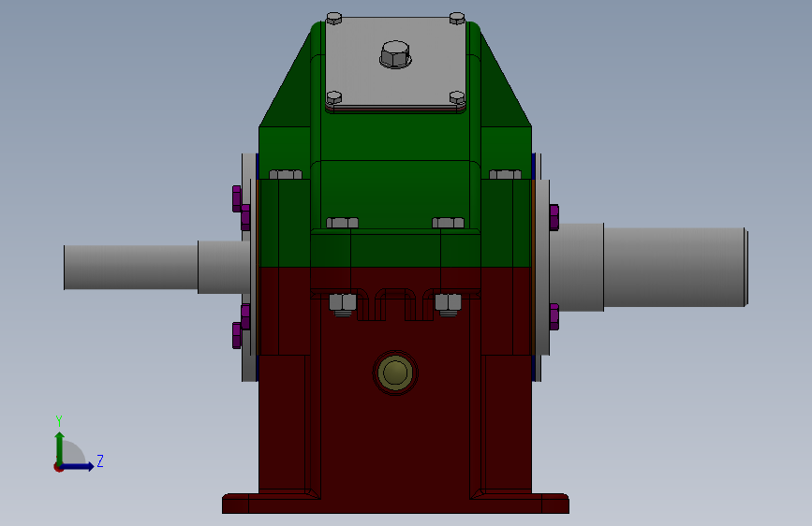Image resolution: width=812 pixels, height=526 pixels.
Task: Click the blue Z axis arrow of the triad
Action: coord(79,466)
